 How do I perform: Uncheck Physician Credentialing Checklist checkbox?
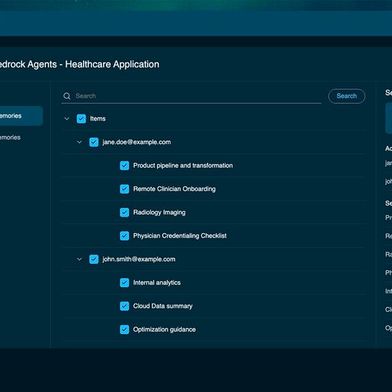click(x=124, y=236)
